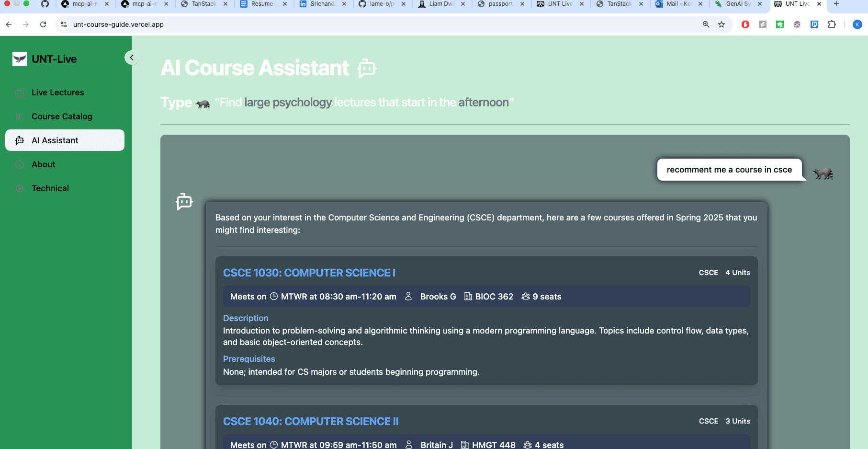Click the '4 Units' label

coord(738,273)
